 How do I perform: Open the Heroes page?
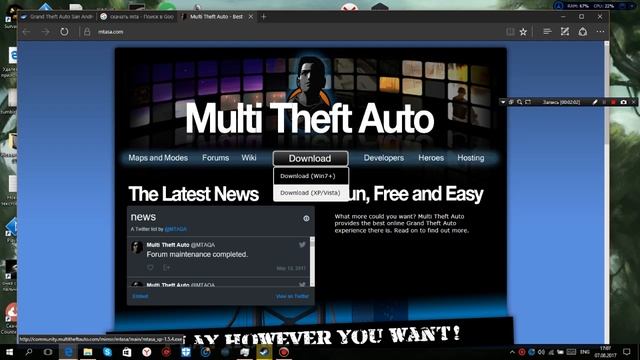pos(431,158)
